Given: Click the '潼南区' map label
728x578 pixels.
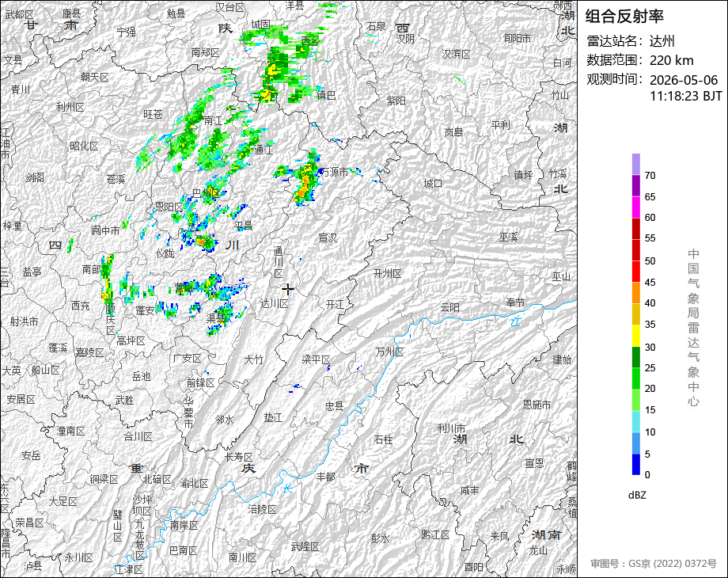Looking at the screenshot, I should (x=70, y=432).
